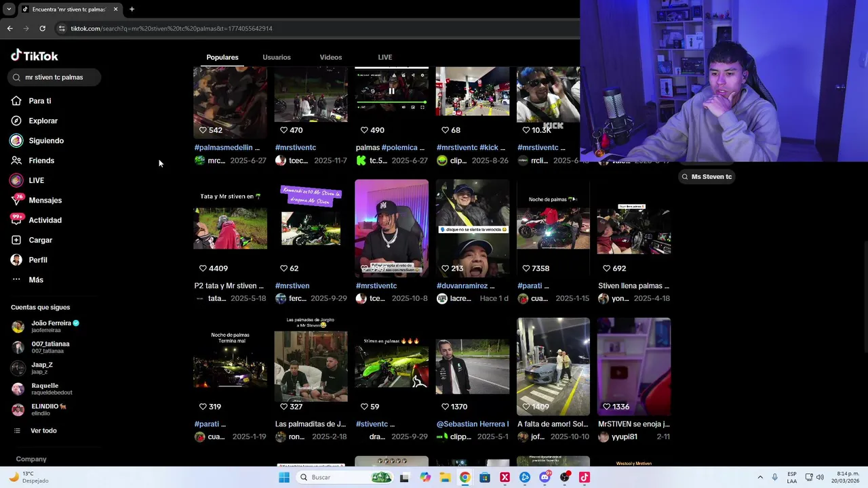
Task: Click 'Las palmaditas de J...' caption
Action: click(x=311, y=424)
